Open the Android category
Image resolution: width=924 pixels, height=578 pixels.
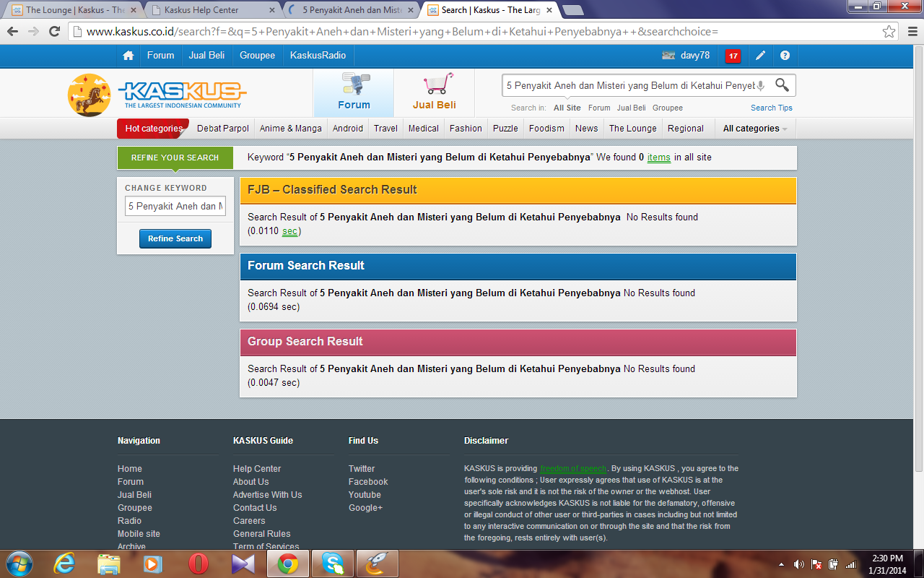348,129
